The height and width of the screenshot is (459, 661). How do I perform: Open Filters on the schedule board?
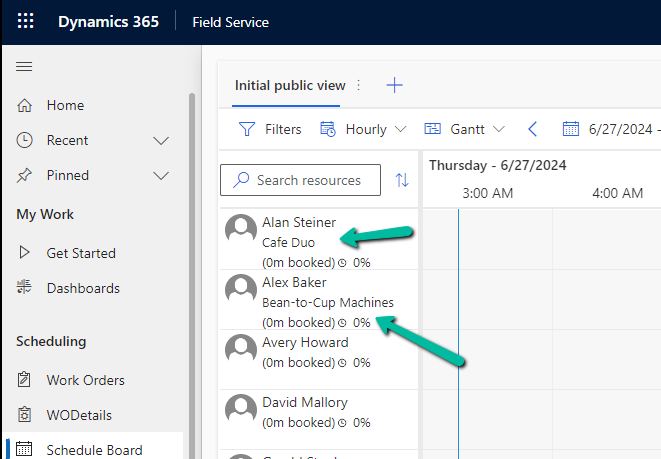(x=270, y=129)
